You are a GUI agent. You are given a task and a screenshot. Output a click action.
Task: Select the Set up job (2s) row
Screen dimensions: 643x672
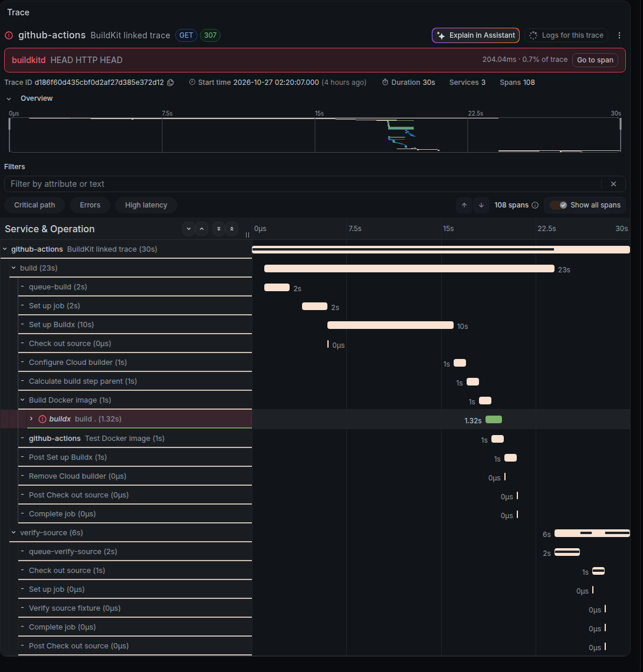[x=134, y=305]
